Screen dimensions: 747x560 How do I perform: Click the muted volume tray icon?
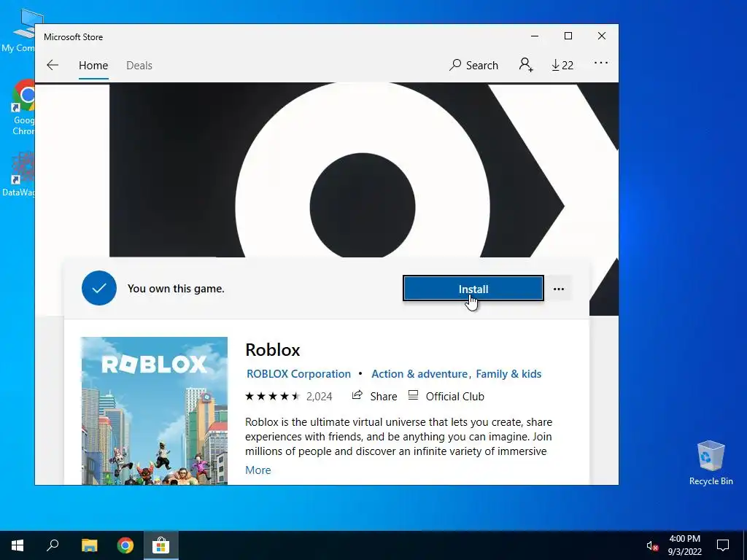pyautogui.click(x=652, y=545)
